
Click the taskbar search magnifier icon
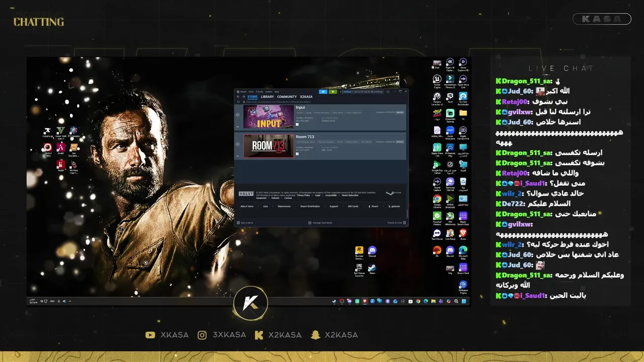(x=456, y=301)
